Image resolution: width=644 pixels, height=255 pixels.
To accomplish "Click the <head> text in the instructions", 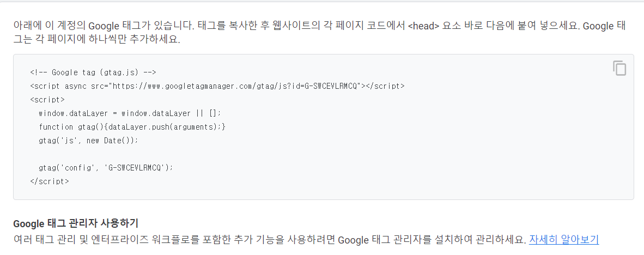I will coord(423,26).
